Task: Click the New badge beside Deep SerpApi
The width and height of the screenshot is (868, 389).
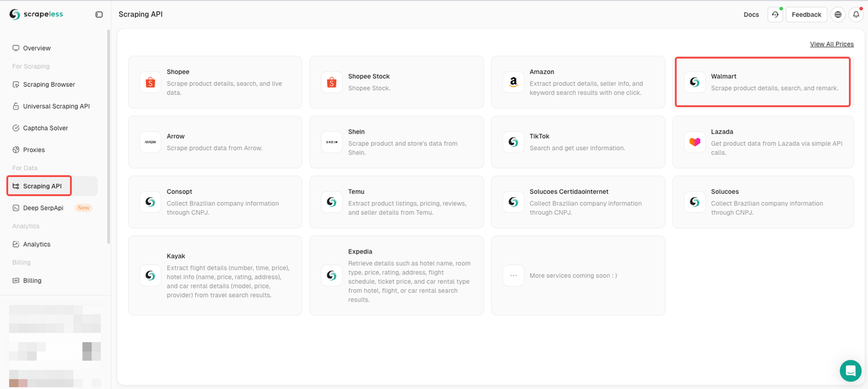Action: click(83, 208)
